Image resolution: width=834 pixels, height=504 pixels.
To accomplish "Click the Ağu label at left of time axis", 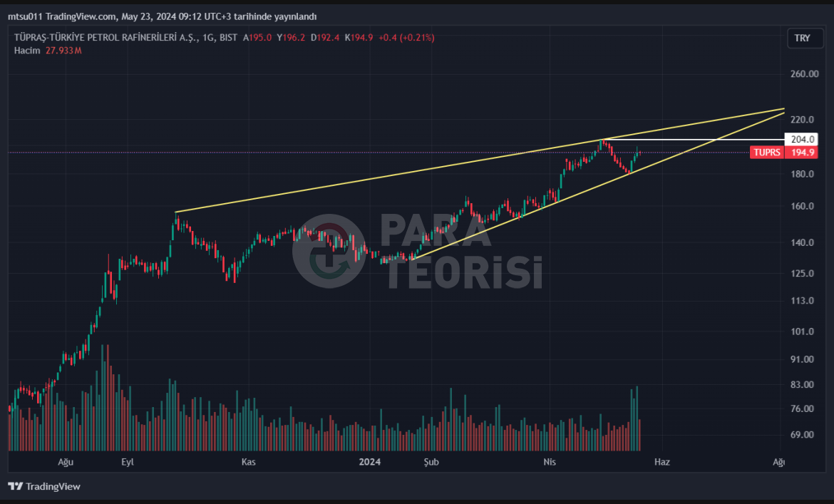I will (66, 462).
